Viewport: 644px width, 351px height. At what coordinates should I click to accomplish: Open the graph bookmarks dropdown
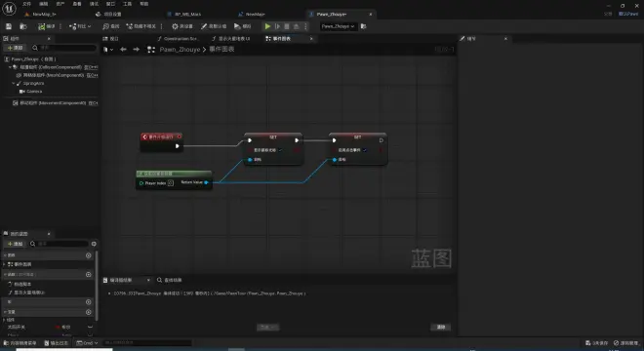(108, 50)
